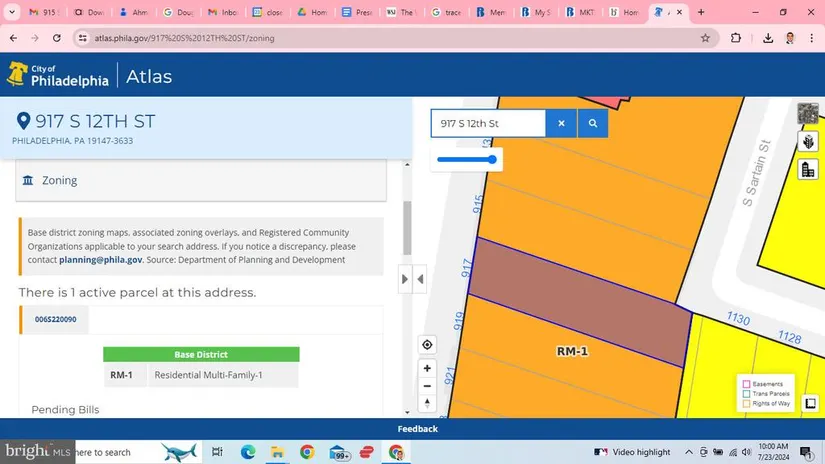The image size is (825, 464).
Task: Toggle the map legend button bottom right
Action: (x=811, y=403)
